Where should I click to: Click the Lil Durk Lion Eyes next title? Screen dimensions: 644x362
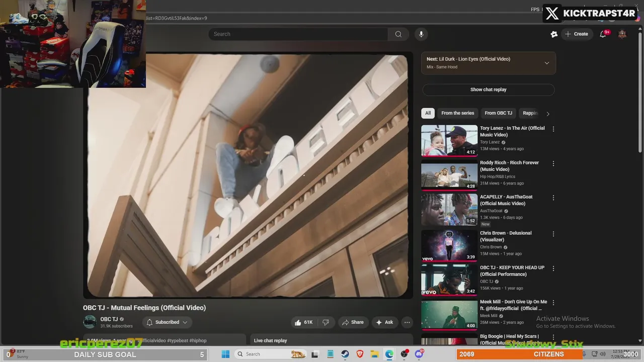(474, 59)
